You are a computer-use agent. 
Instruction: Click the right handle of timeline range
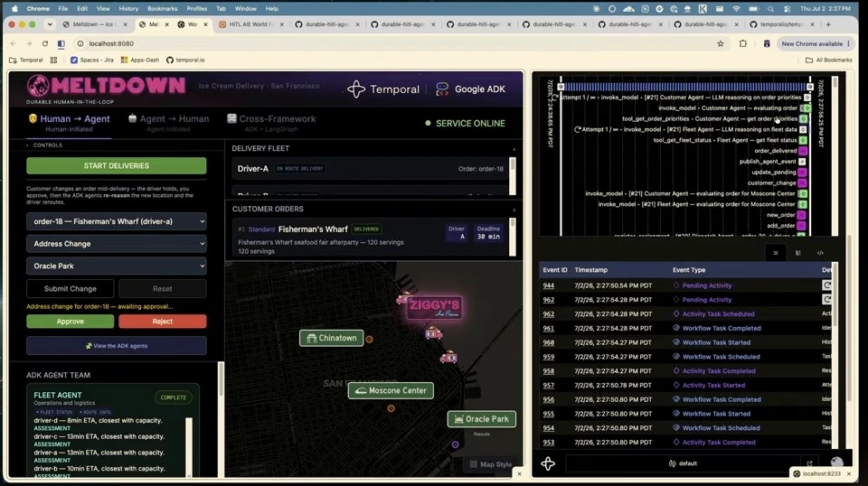pyautogui.click(x=810, y=87)
